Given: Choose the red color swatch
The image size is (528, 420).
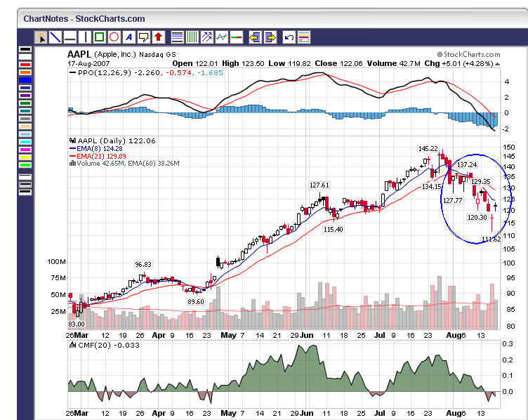Looking at the screenshot, I should 25,65.
